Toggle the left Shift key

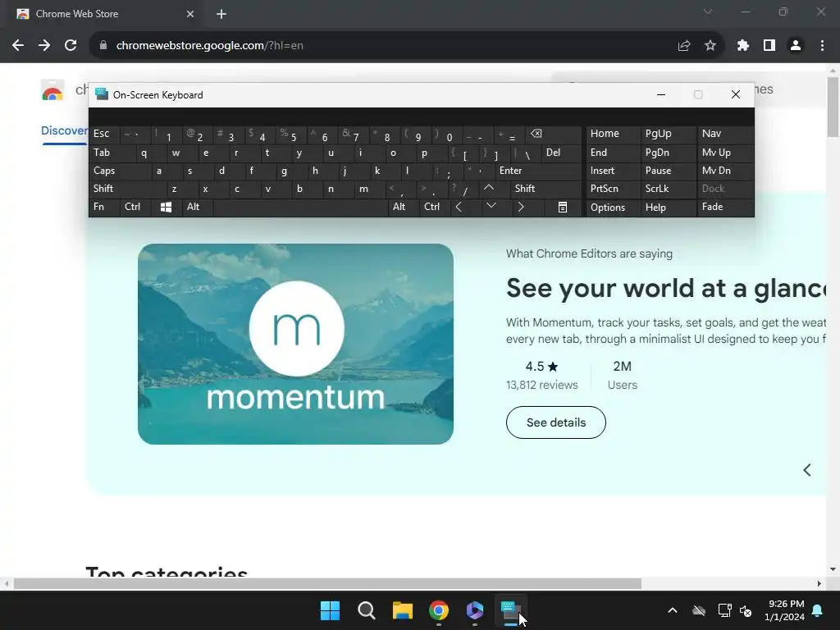[x=128, y=189]
